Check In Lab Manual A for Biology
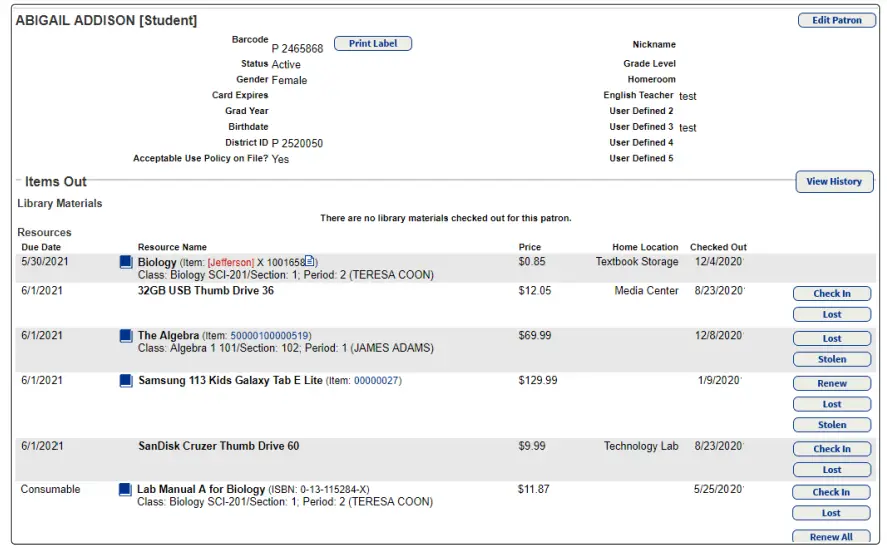Viewport: 887px width, 549px height. click(x=831, y=492)
